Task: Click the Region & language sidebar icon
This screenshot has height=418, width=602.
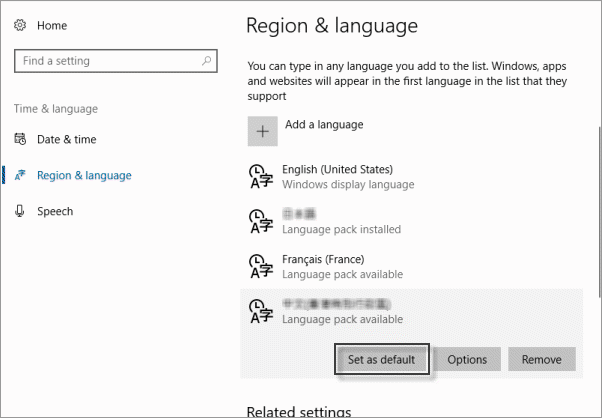Action: pos(20,175)
